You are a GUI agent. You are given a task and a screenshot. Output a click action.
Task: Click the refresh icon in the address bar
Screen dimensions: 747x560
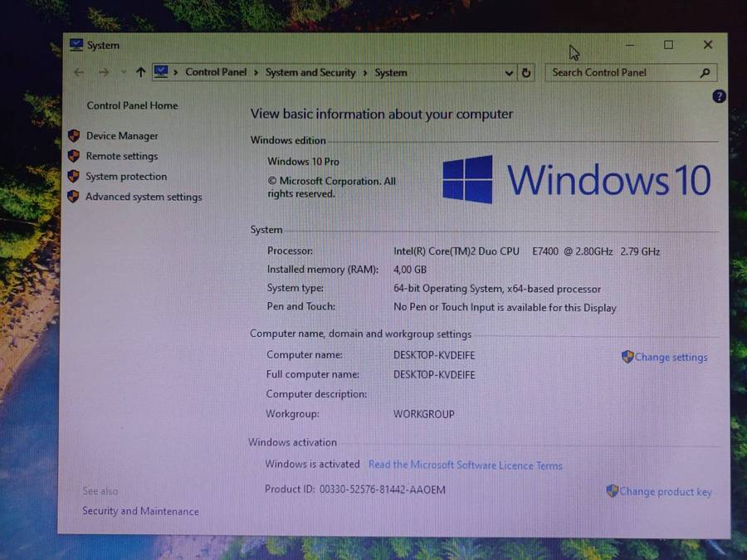point(527,73)
